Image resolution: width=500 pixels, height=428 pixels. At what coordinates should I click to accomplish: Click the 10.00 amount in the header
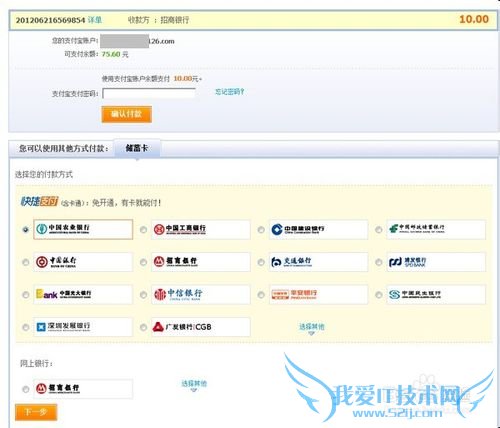pos(474,19)
